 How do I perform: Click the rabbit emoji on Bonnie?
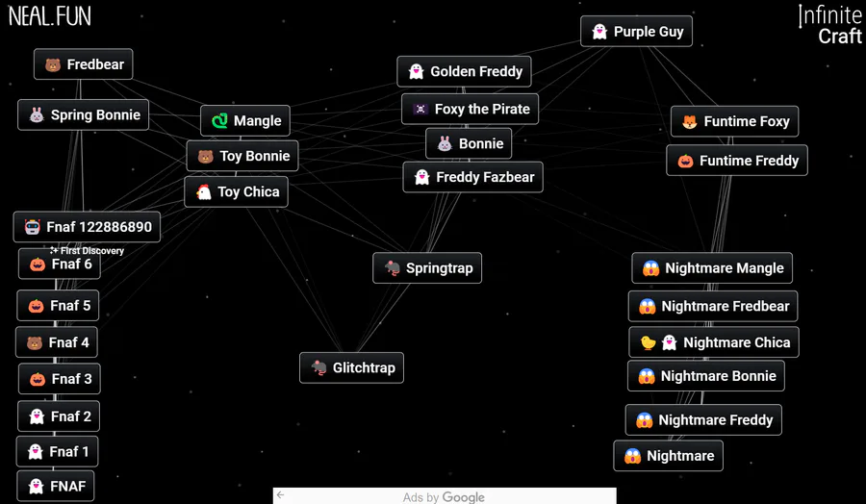pos(445,144)
